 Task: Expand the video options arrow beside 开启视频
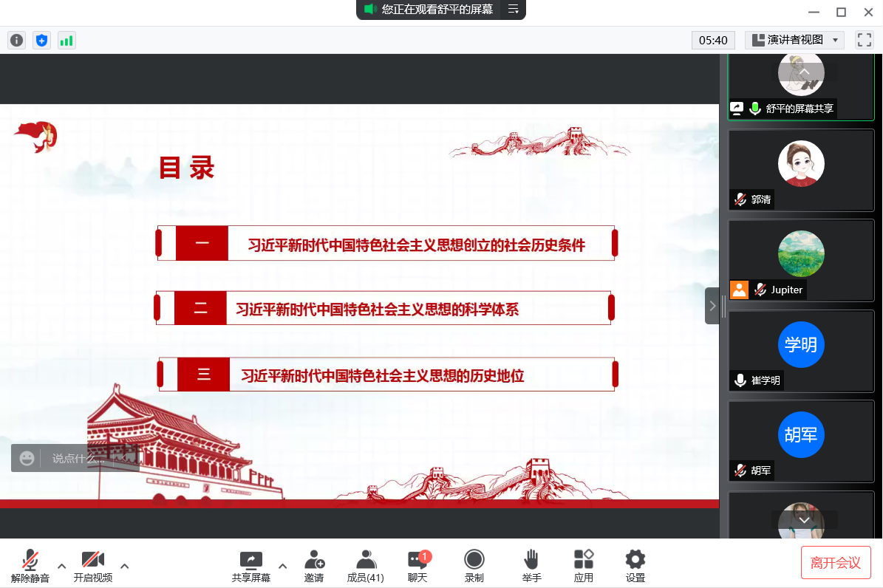click(125, 566)
